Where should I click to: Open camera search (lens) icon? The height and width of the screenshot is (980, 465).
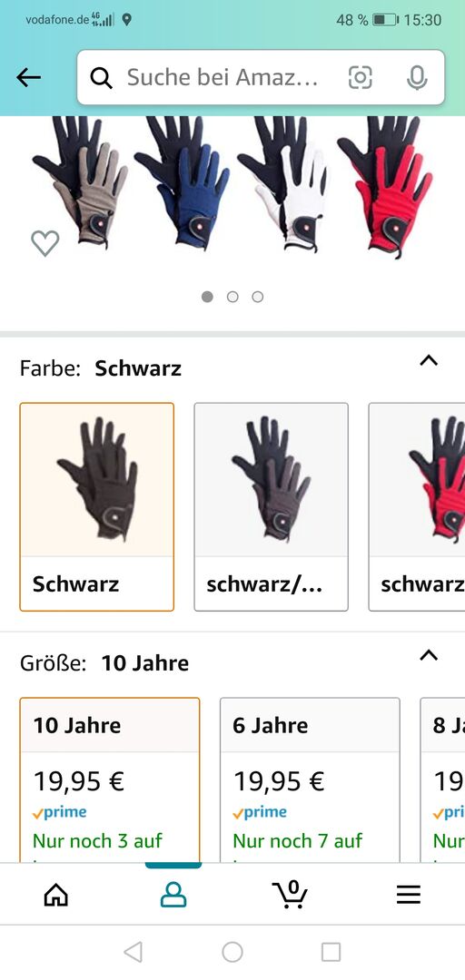(x=360, y=77)
